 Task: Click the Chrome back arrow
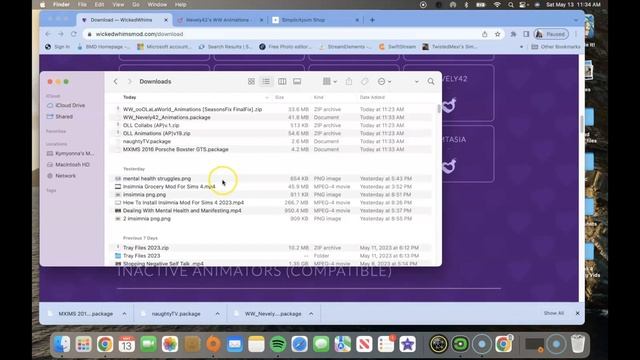pos(48,34)
